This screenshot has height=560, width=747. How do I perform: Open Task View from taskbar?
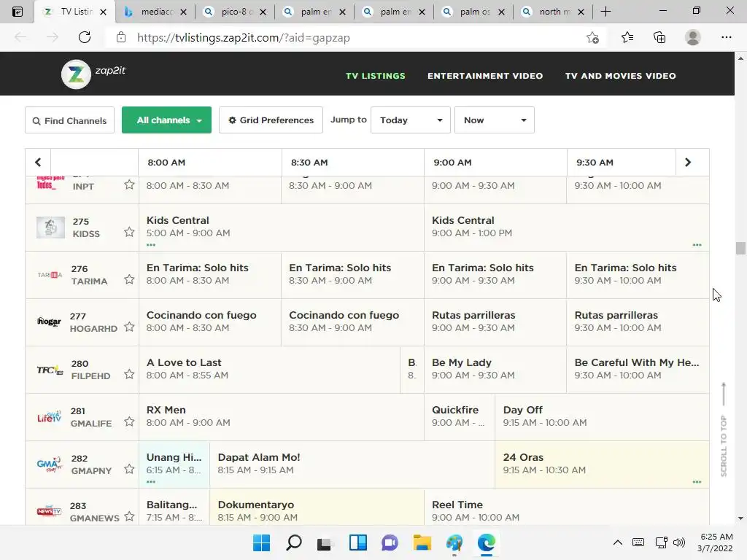point(325,543)
